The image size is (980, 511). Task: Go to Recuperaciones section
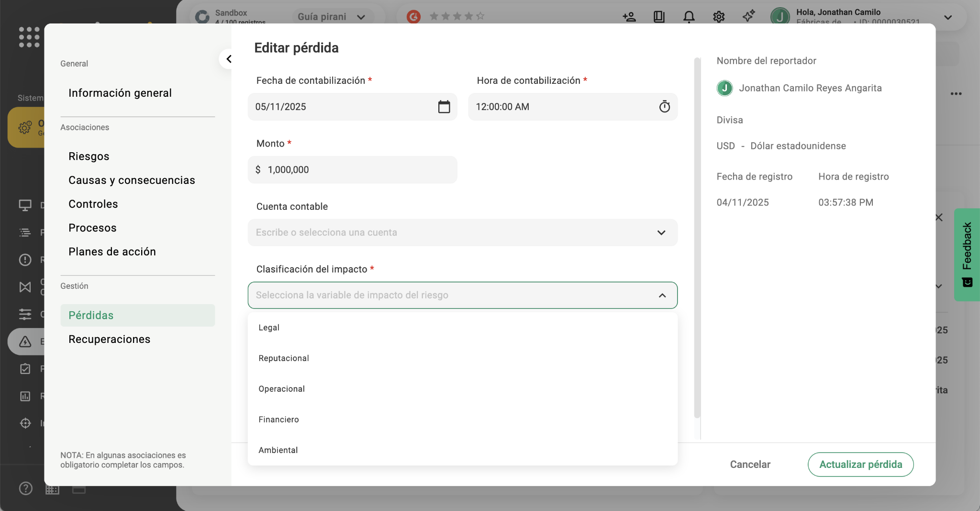tap(109, 339)
